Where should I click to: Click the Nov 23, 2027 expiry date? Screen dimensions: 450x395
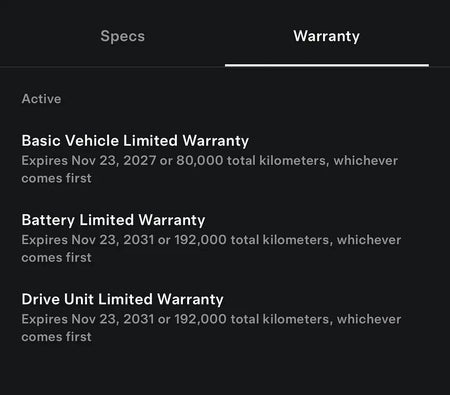(x=114, y=161)
